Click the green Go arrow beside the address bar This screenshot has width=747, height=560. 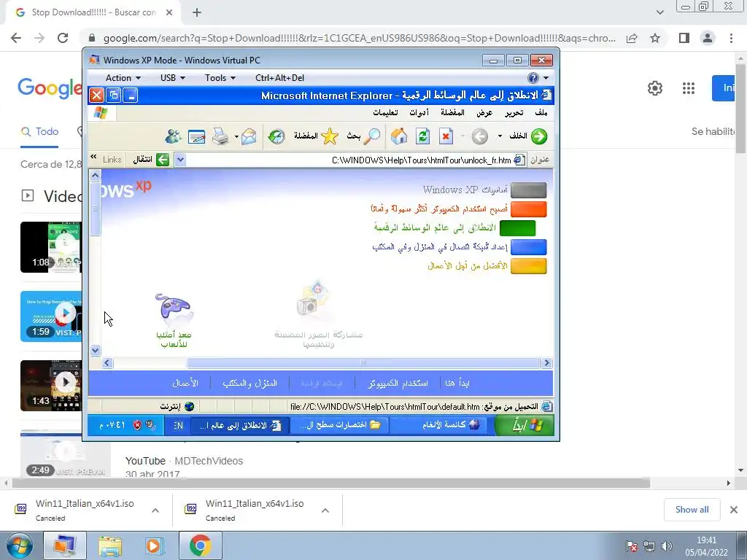coord(163,160)
